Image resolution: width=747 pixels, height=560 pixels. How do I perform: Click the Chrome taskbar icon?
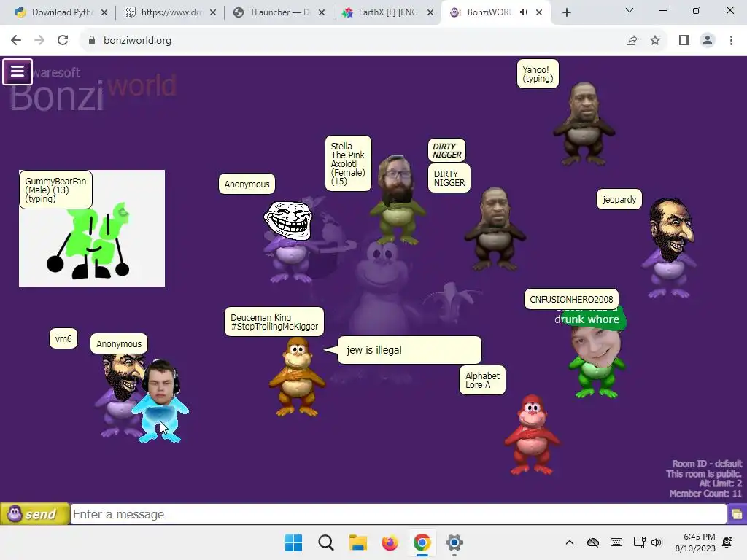click(x=422, y=542)
